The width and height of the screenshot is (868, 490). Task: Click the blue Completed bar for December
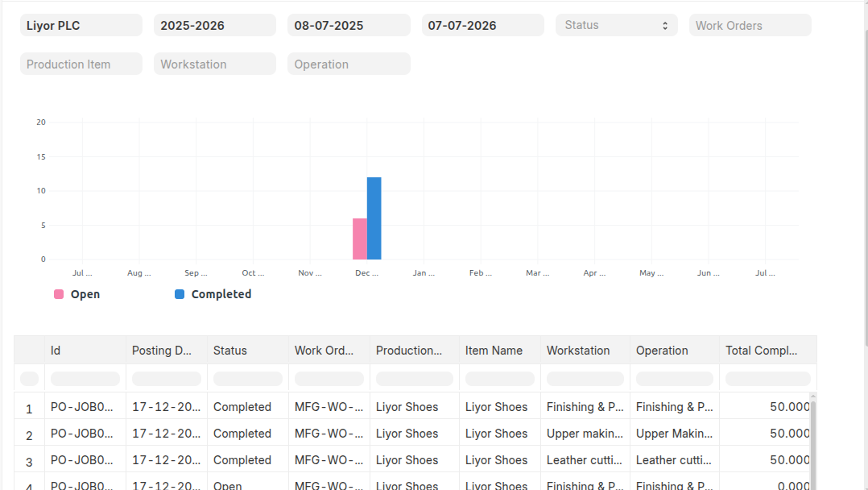(374, 218)
